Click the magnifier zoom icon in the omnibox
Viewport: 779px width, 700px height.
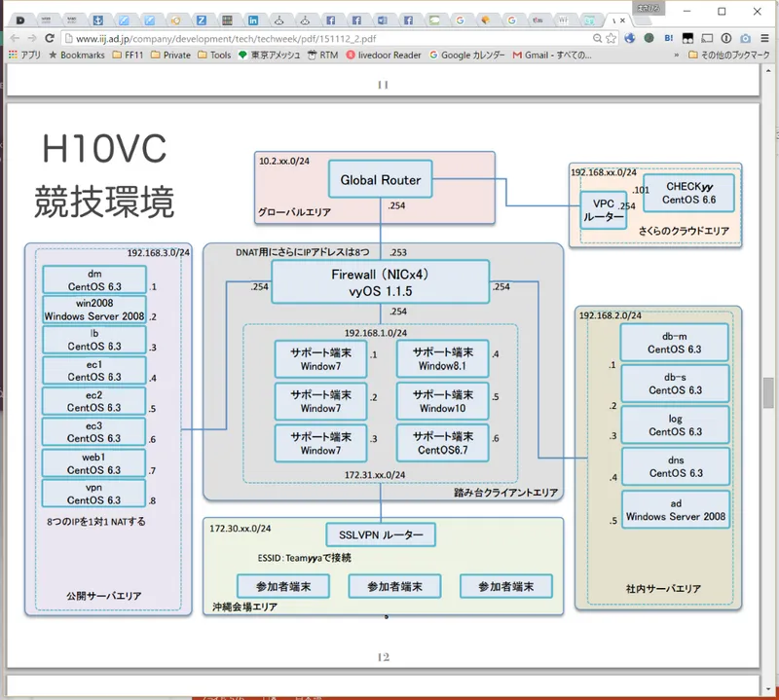[597, 38]
